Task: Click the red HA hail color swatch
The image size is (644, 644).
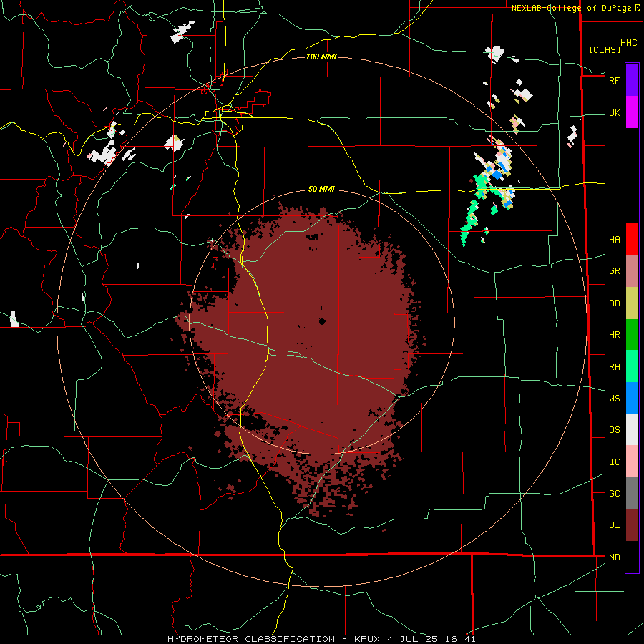Action: [x=632, y=239]
